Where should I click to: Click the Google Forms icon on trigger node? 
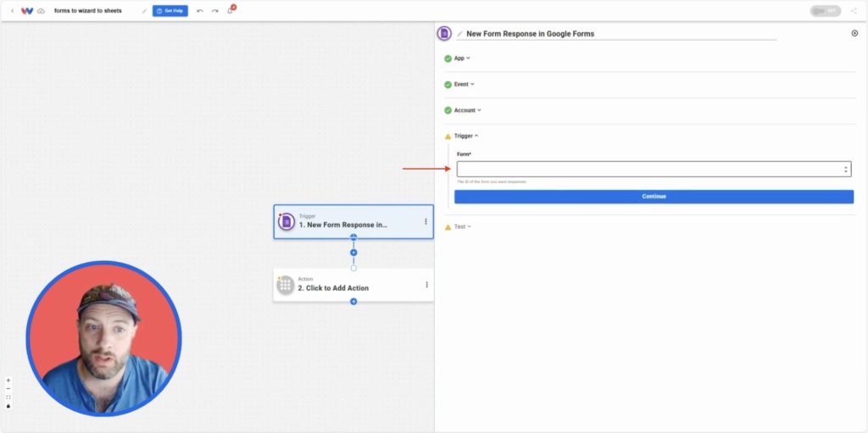(287, 221)
